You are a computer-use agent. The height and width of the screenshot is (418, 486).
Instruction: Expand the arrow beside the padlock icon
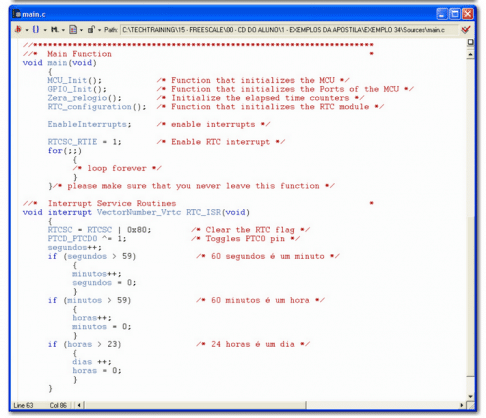[99, 30]
